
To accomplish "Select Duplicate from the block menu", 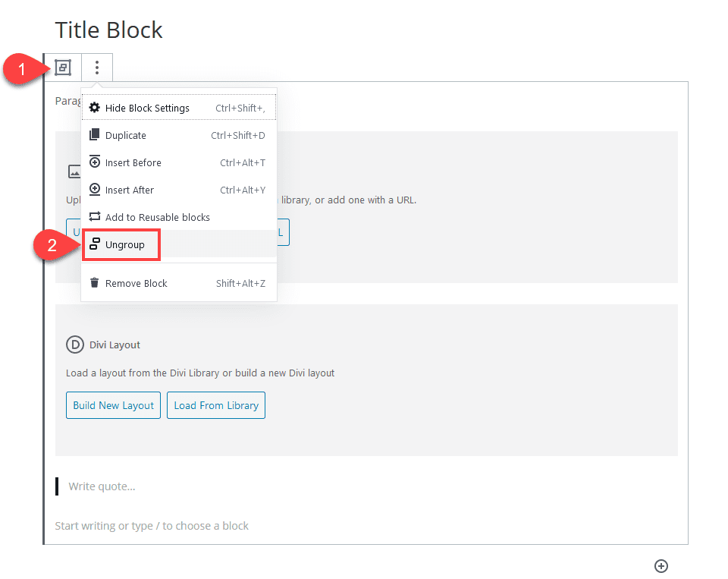I will 127,135.
